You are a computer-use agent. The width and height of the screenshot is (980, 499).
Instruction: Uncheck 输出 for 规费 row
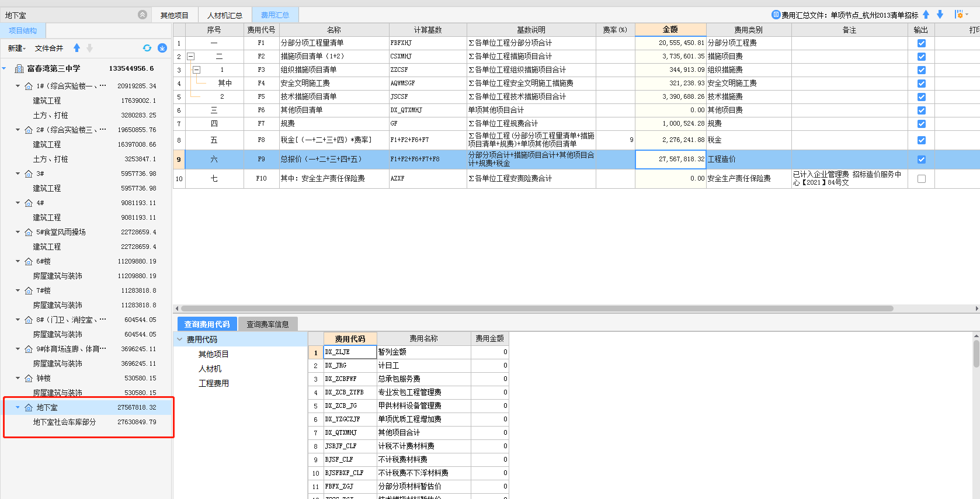coord(922,124)
